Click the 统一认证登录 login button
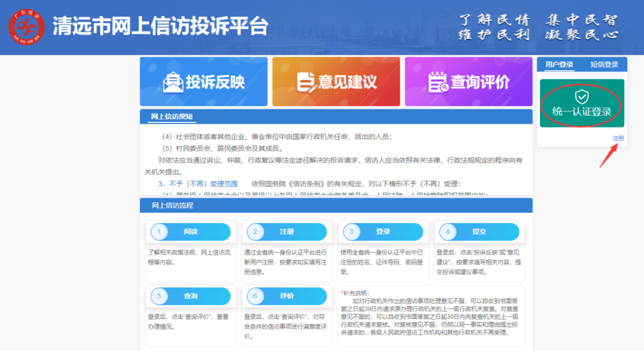The height and width of the screenshot is (351, 644). (582, 104)
